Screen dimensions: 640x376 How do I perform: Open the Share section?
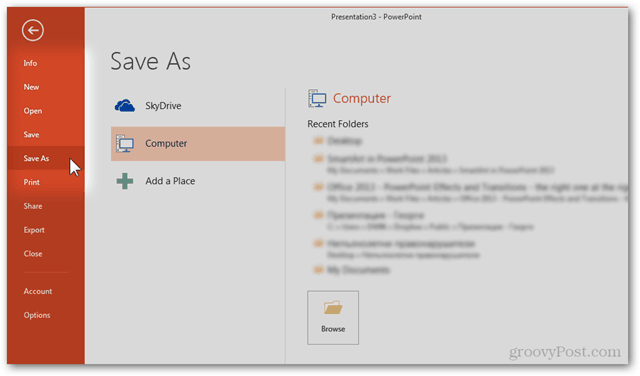click(33, 206)
